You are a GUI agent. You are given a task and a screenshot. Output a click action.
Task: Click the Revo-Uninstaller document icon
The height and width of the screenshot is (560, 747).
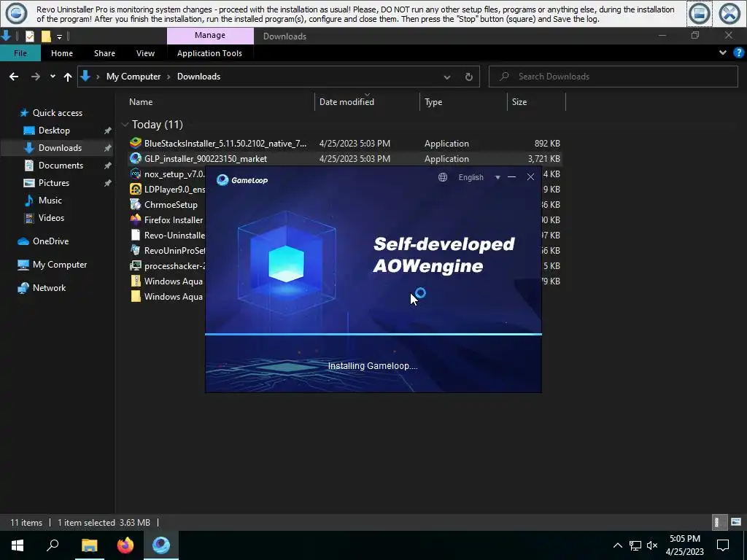(x=135, y=235)
